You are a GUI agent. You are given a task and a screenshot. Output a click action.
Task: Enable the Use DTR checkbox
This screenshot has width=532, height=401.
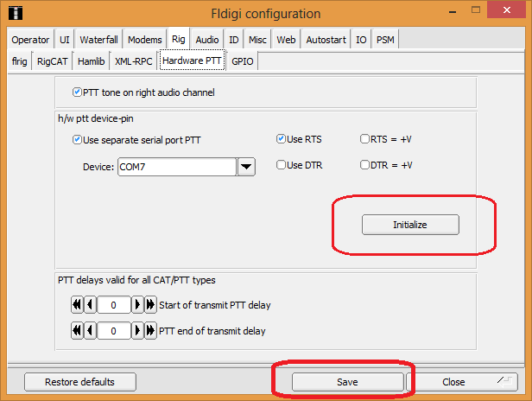click(x=282, y=166)
